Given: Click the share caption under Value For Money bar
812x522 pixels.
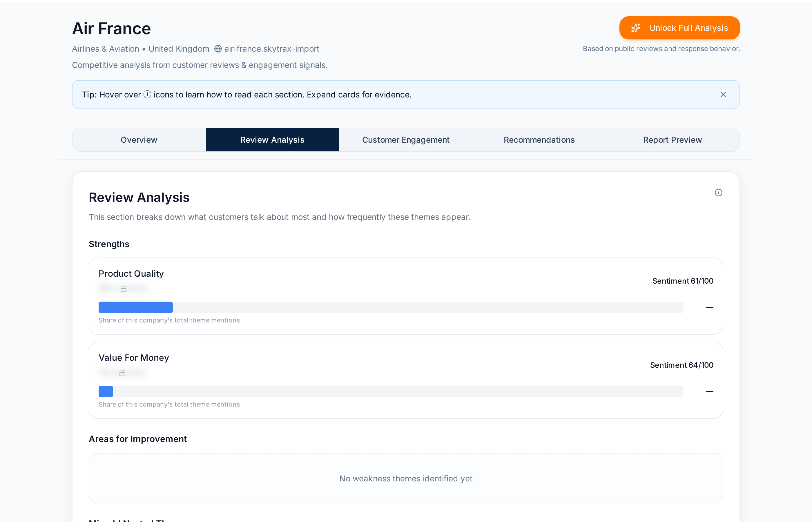Looking at the screenshot, I should click(169, 404).
